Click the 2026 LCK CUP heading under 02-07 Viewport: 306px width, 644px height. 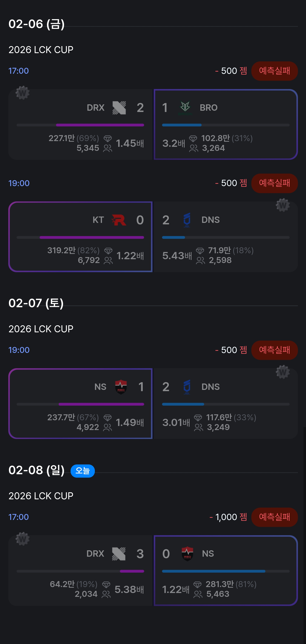pyautogui.click(x=41, y=329)
